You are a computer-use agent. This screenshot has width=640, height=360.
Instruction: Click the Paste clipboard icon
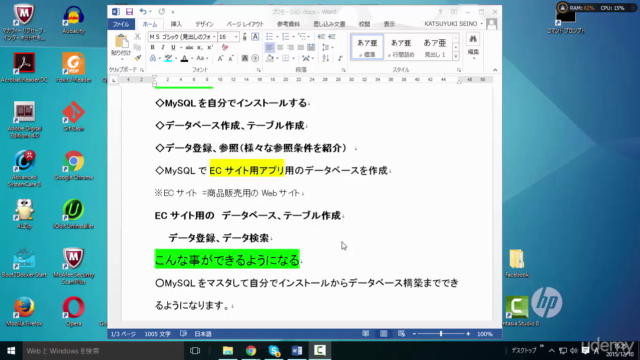pyautogui.click(x=121, y=41)
